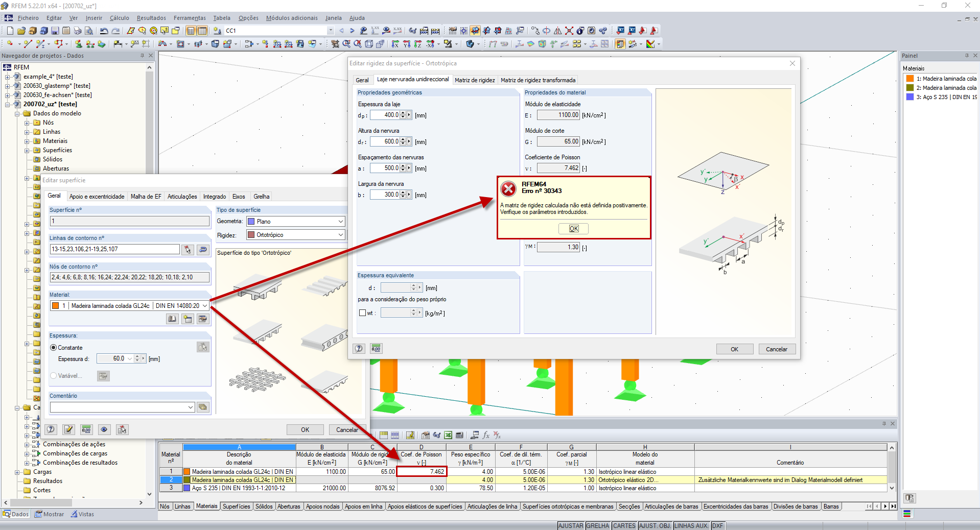Open the Rigidez 'Ortotrópico' dropdown
The width and height of the screenshot is (980, 530).
[341, 235]
